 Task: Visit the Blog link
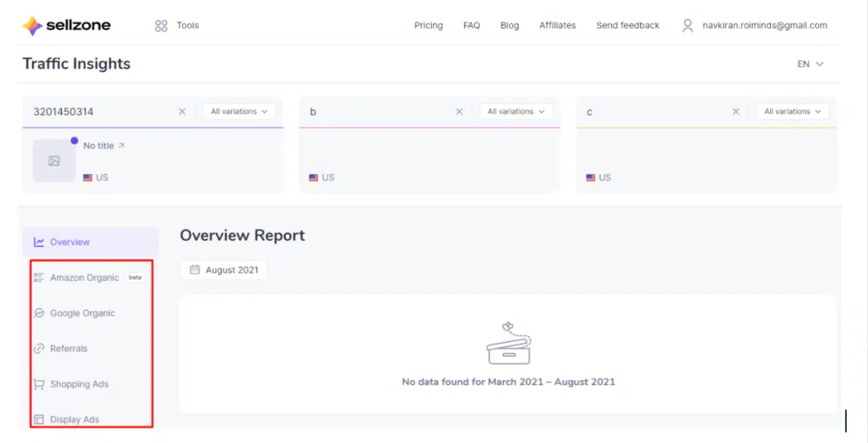[510, 26]
